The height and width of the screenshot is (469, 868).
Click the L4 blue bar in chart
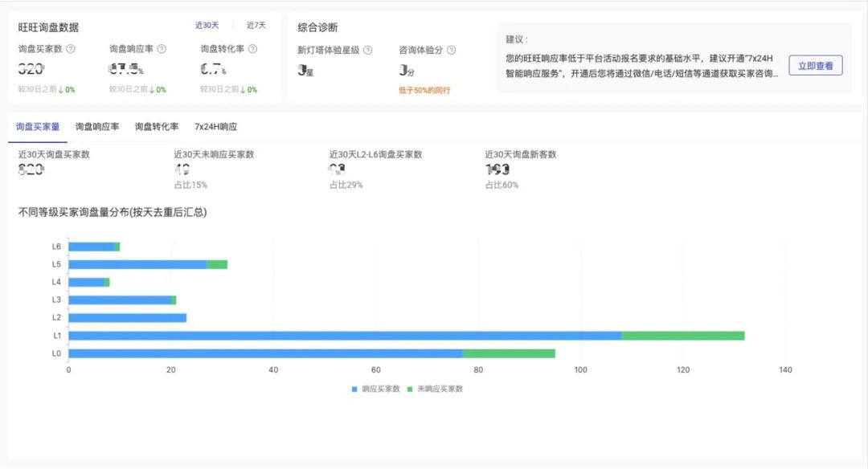pyautogui.click(x=86, y=282)
